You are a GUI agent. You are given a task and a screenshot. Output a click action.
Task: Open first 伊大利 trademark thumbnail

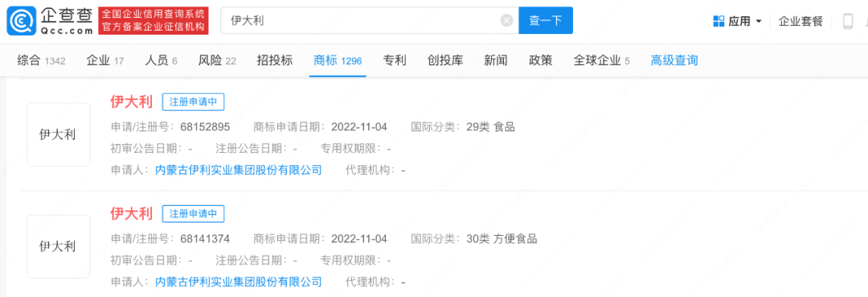tap(58, 134)
